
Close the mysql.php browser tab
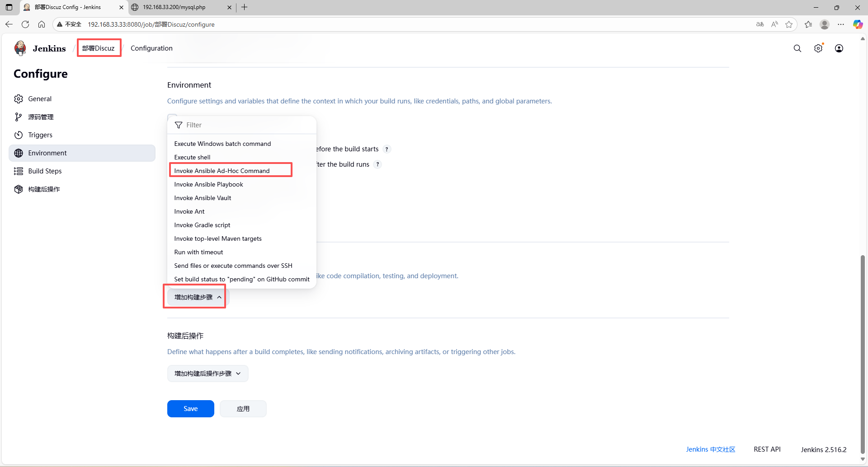229,7
